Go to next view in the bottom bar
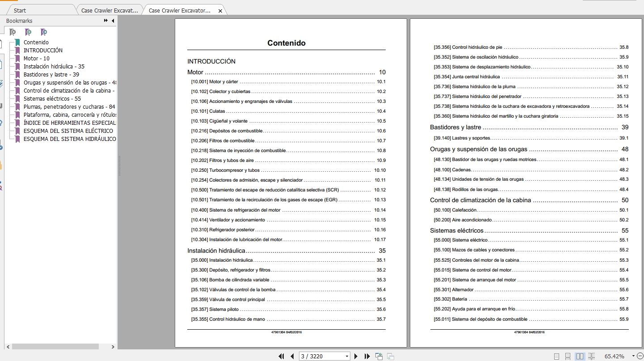Screen dimensions: 644x361 click(x=391, y=357)
